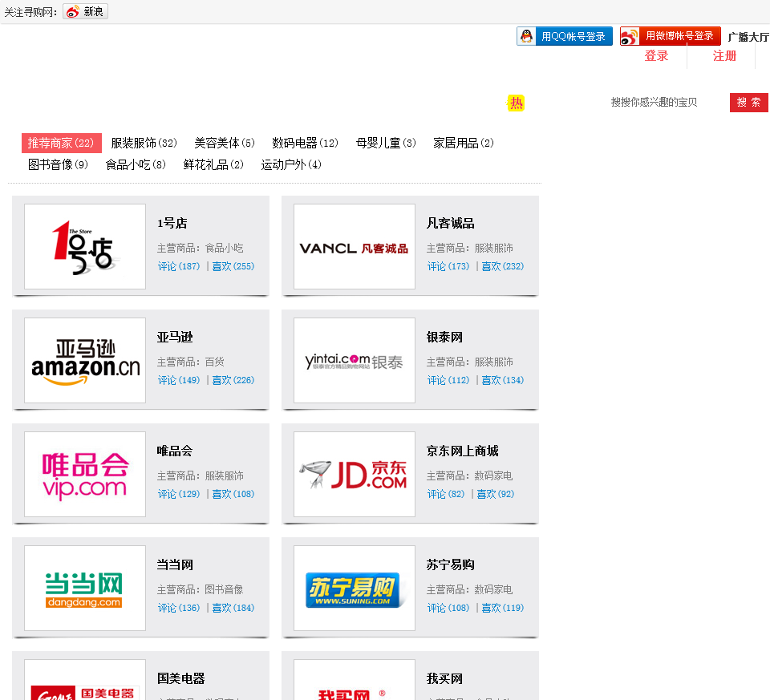Screen dimensions: 770x700
Task: Click the QQ penguin icon
Action: tap(527, 36)
